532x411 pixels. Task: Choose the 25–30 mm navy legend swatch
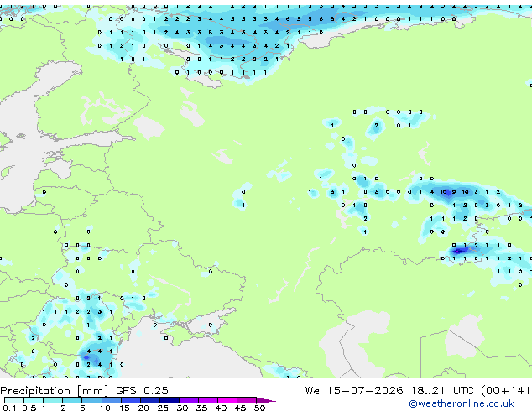point(170,400)
